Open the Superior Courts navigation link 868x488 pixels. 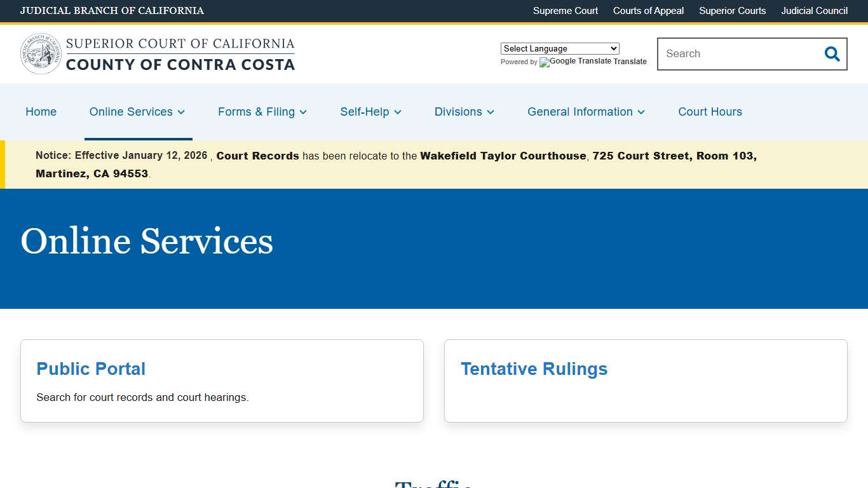(x=732, y=11)
